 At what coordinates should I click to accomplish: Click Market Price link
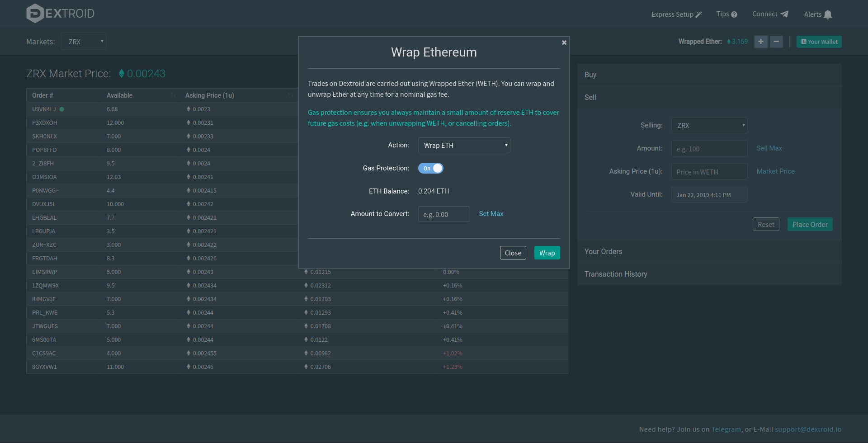pos(775,171)
